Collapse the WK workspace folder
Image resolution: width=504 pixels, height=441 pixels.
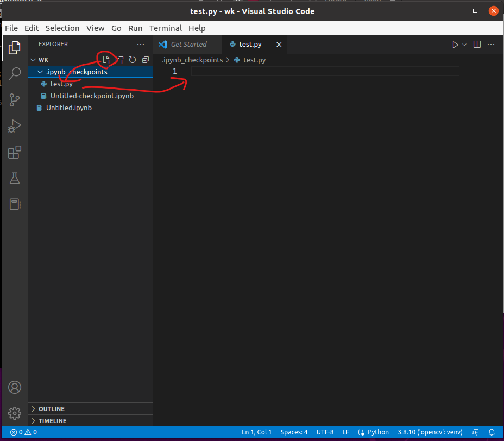point(33,60)
